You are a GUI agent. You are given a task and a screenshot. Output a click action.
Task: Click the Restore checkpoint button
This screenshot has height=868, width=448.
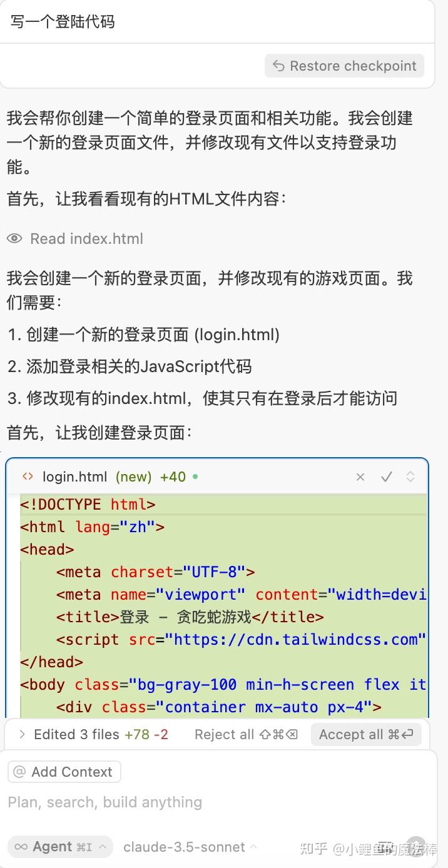point(344,66)
